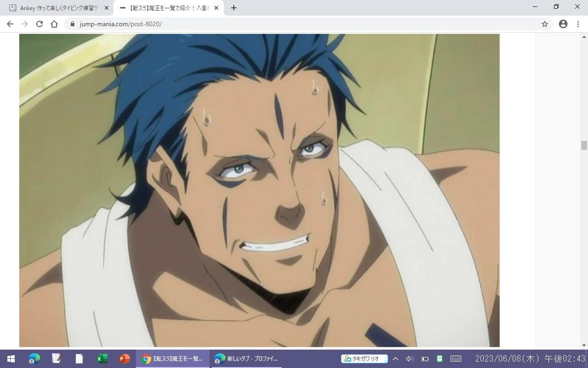Expand the hidden system tray icons
Viewport: 588px width, 368px height.
(x=396, y=359)
